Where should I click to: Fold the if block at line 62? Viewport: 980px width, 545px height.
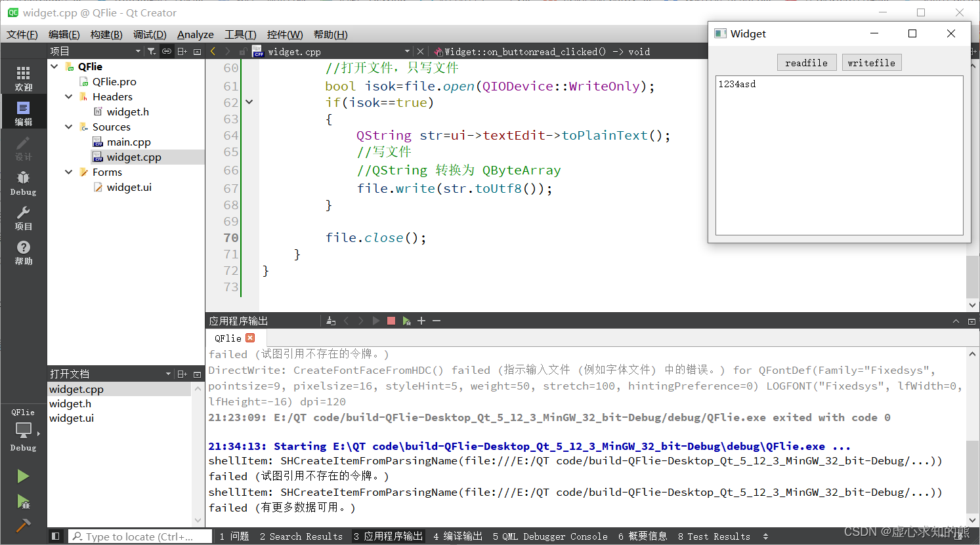(x=249, y=102)
